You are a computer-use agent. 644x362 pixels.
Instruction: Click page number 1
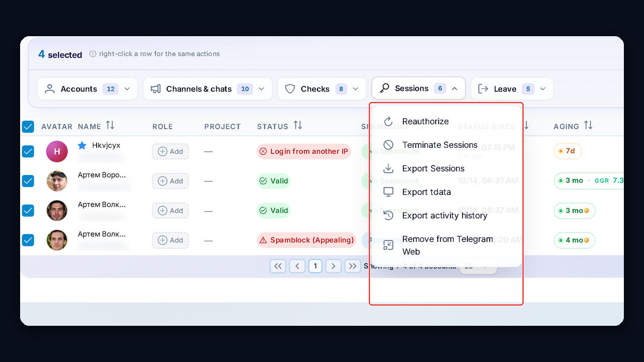[315, 266]
